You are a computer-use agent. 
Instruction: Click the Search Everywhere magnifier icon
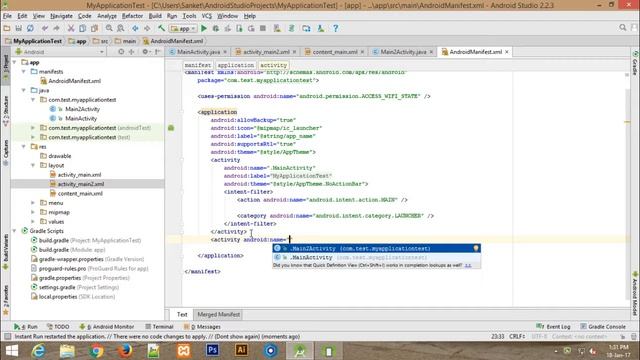click(x=623, y=28)
